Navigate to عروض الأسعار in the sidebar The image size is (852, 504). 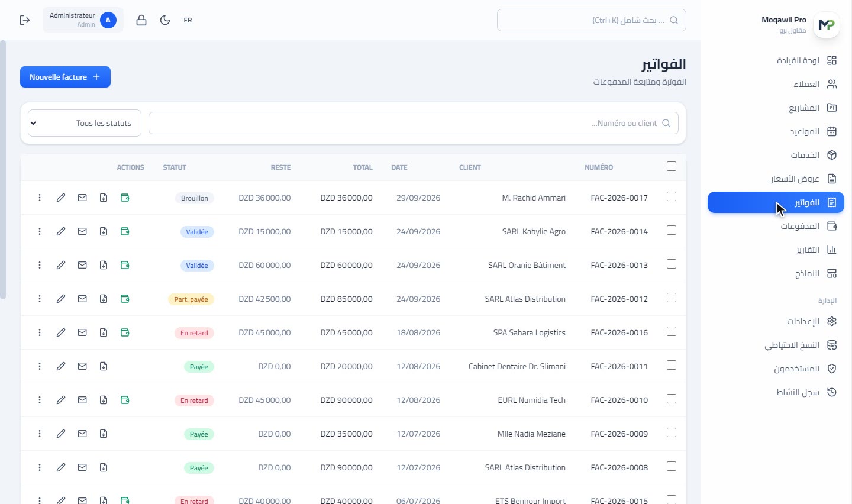click(x=776, y=179)
